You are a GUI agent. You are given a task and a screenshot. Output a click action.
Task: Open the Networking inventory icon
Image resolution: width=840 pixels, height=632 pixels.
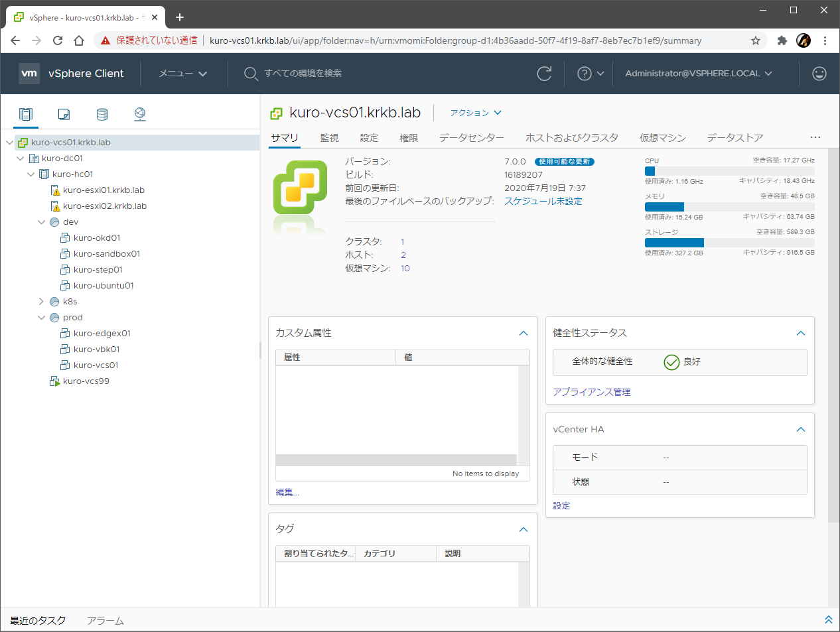tap(139, 113)
